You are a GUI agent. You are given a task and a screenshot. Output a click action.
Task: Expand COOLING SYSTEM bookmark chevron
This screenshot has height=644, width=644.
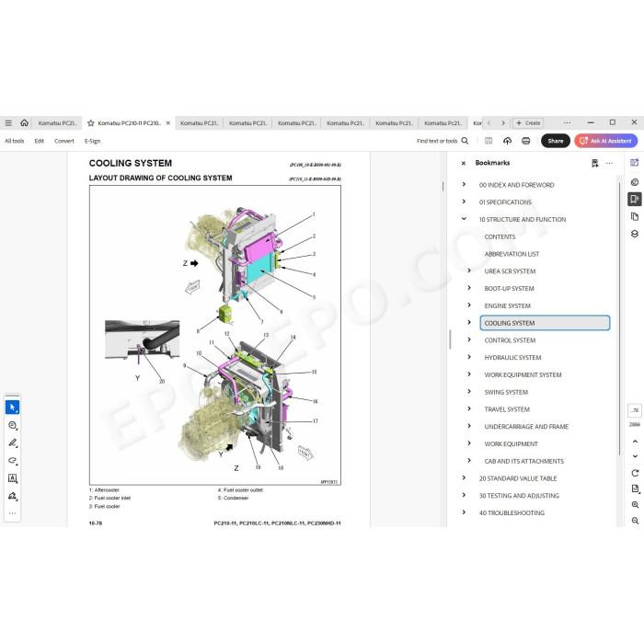[469, 322]
